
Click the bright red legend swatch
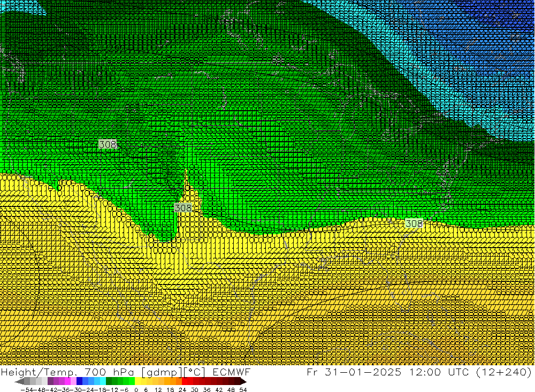(x=185, y=381)
